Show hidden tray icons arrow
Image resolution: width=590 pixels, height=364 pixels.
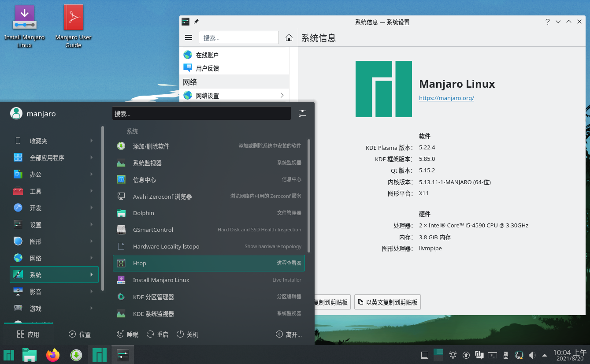(x=545, y=355)
